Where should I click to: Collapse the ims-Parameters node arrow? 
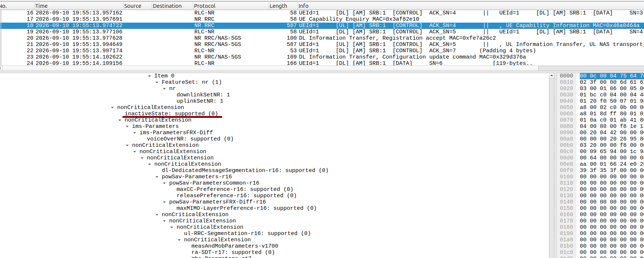[x=127, y=126]
